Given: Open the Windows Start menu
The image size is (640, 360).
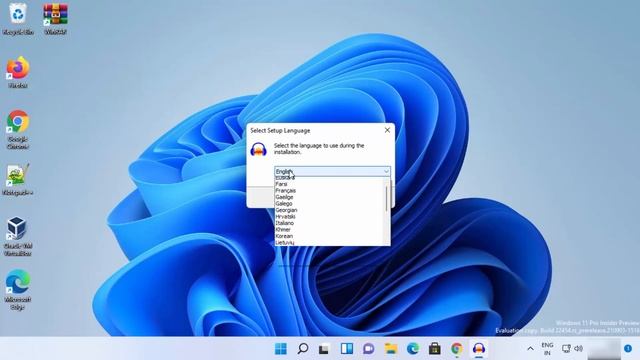Looking at the screenshot, I should [281, 349].
